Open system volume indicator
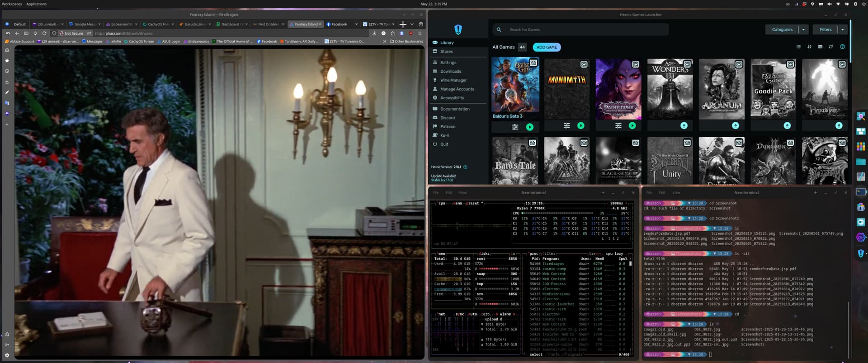 (x=829, y=4)
